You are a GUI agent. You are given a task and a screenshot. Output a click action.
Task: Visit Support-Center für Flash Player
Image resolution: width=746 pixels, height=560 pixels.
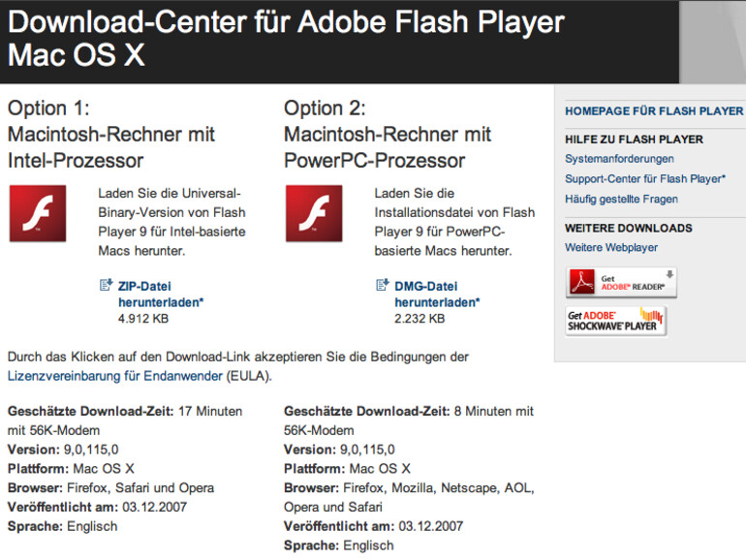[644, 179]
